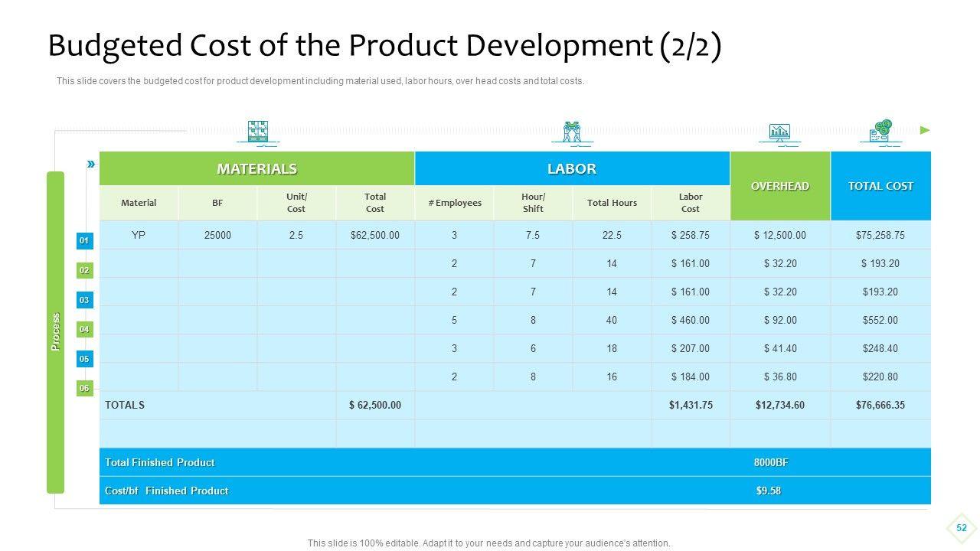This screenshot has height=551, width=980.
Task: Select the YP material cell
Action: tap(139, 235)
